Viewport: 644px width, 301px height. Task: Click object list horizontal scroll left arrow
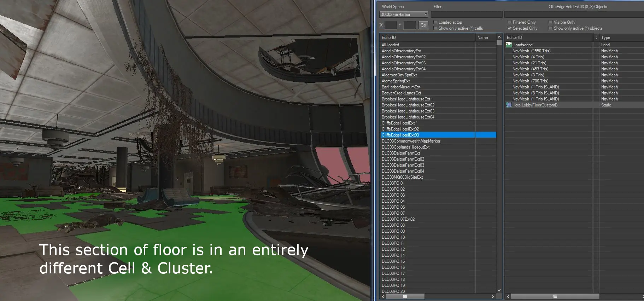coord(508,296)
